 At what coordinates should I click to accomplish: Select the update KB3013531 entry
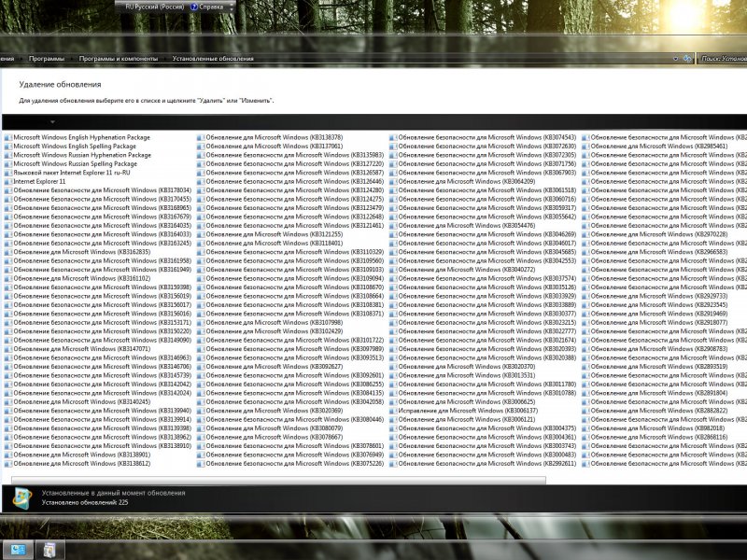coord(467,375)
